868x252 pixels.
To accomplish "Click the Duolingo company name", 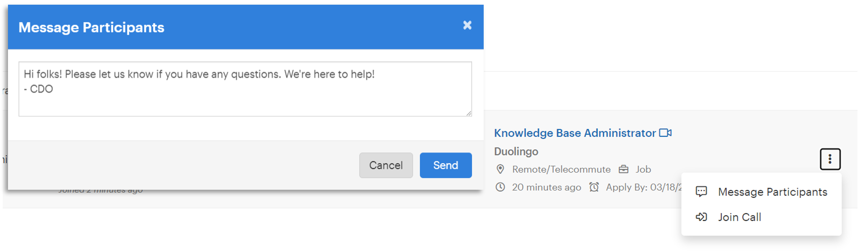I will [516, 151].
